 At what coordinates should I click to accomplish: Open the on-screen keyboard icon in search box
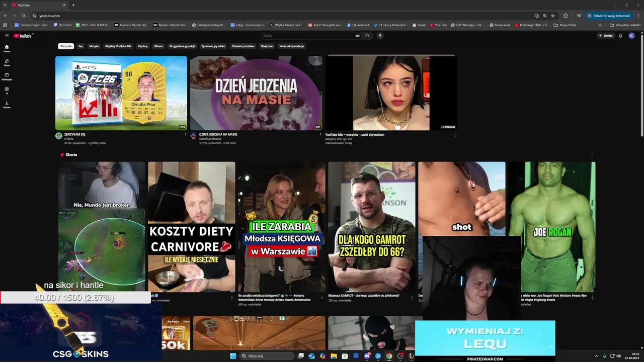[x=357, y=36]
